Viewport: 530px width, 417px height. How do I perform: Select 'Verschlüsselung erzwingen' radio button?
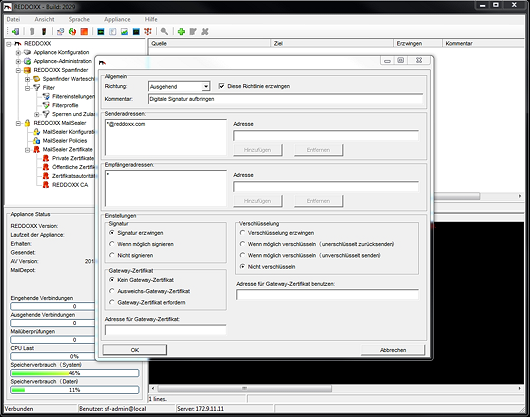(x=242, y=233)
